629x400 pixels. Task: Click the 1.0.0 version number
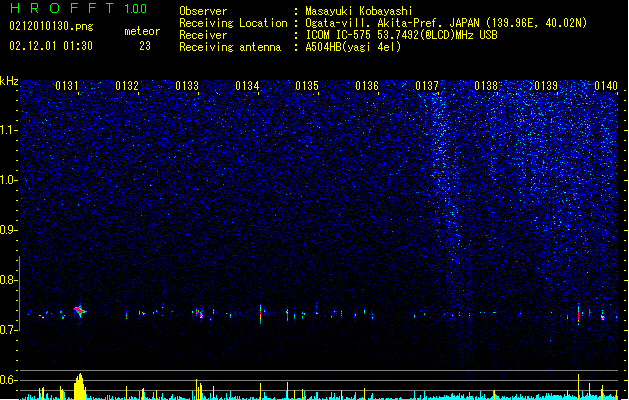click(x=135, y=8)
